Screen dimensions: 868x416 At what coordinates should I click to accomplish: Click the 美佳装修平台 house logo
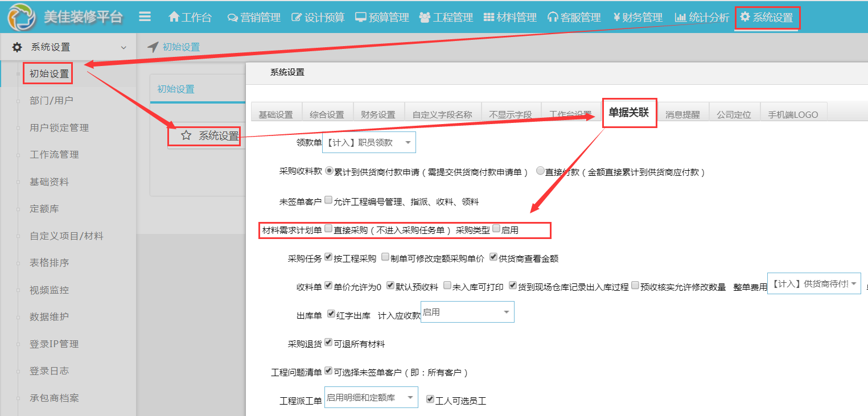[21, 17]
